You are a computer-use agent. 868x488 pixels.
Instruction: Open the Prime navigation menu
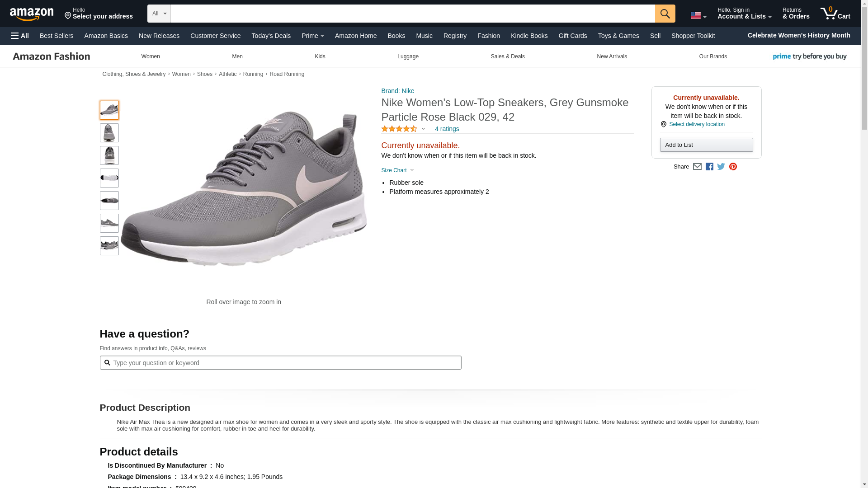coord(312,36)
